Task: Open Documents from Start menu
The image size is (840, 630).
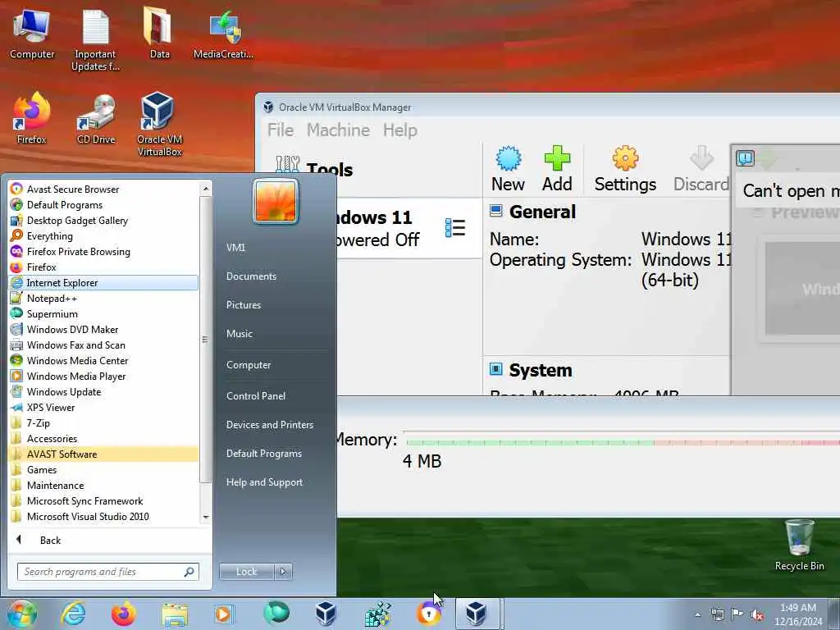Action: point(251,276)
